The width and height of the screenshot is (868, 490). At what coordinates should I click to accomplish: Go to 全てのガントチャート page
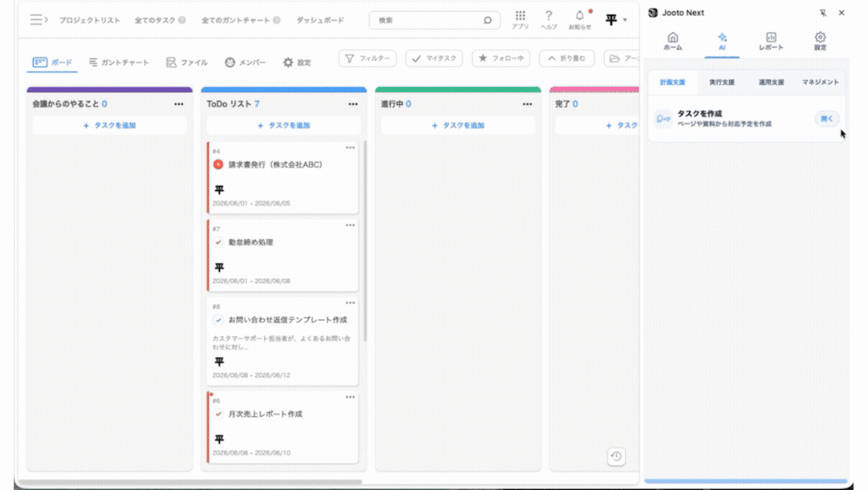pyautogui.click(x=236, y=20)
